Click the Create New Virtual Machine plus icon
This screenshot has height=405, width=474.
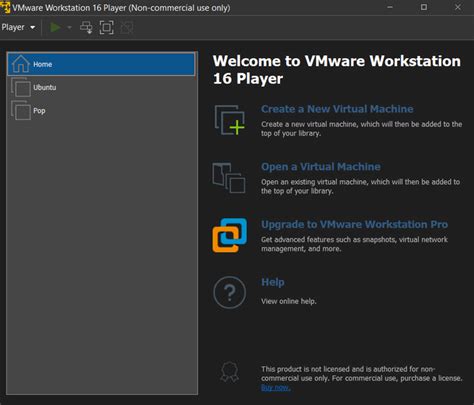tap(230, 120)
